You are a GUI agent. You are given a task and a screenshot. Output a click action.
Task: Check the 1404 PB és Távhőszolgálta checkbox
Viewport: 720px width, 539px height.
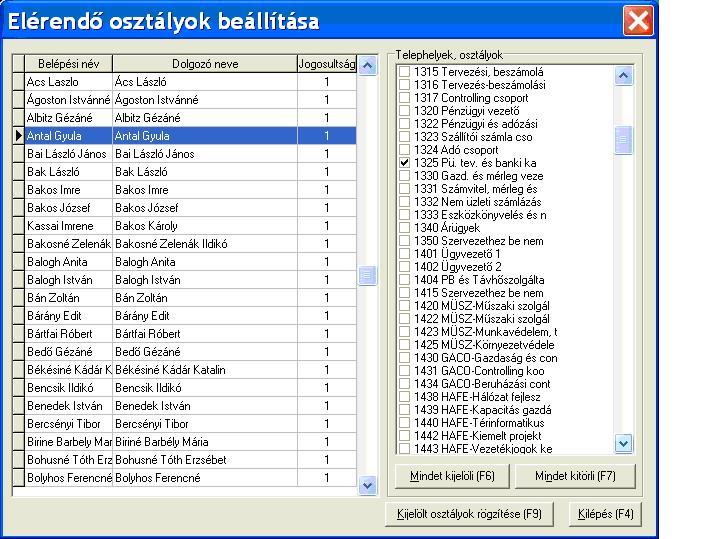(x=404, y=280)
